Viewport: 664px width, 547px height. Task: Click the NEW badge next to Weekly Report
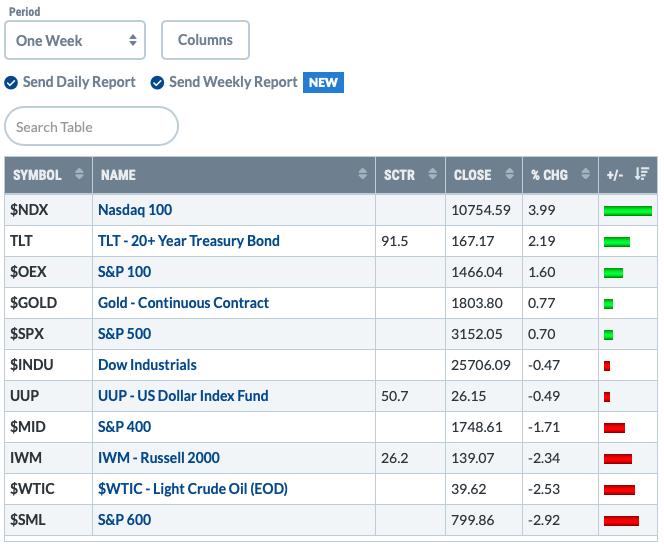point(323,83)
